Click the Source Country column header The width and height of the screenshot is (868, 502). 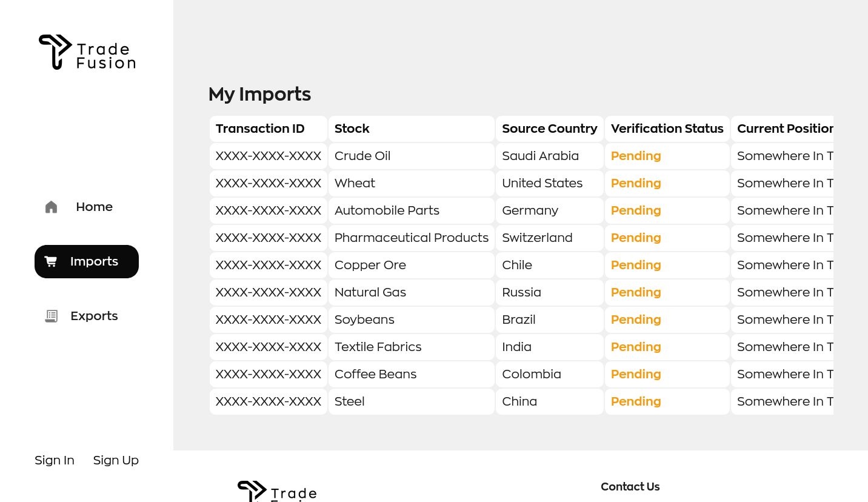point(549,129)
